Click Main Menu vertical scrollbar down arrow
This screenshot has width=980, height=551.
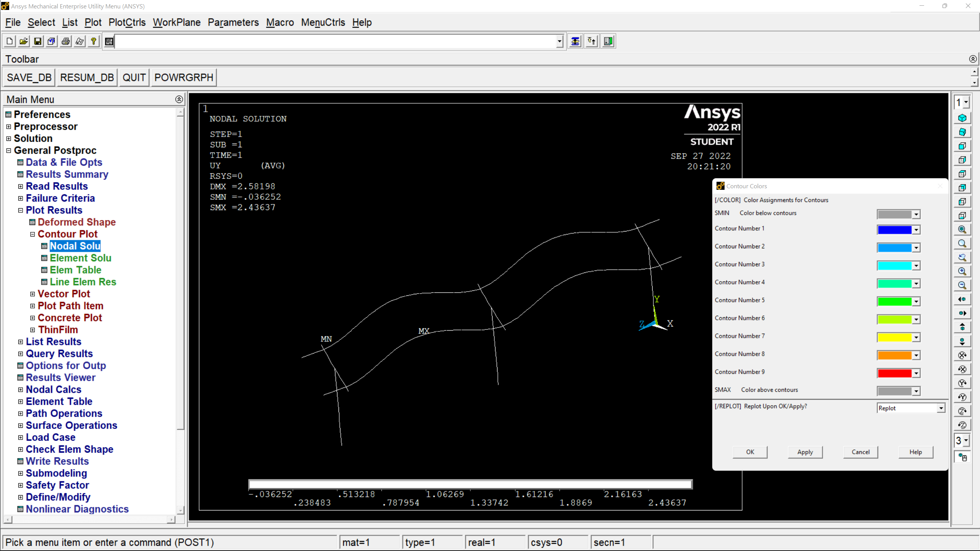[180, 510]
